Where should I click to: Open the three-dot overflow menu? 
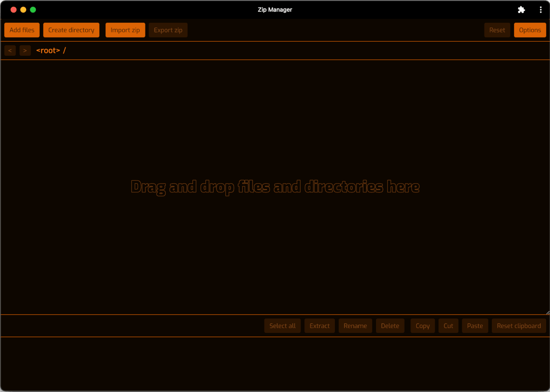click(x=541, y=10)
